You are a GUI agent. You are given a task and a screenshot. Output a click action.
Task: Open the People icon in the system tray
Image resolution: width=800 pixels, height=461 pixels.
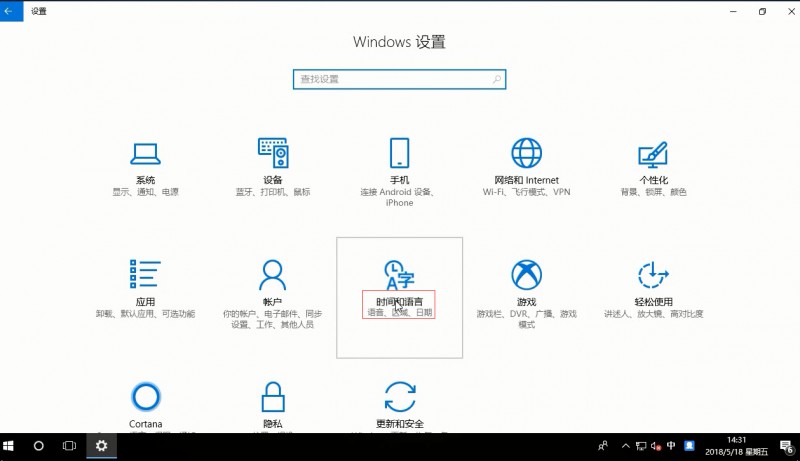[603, 446]
